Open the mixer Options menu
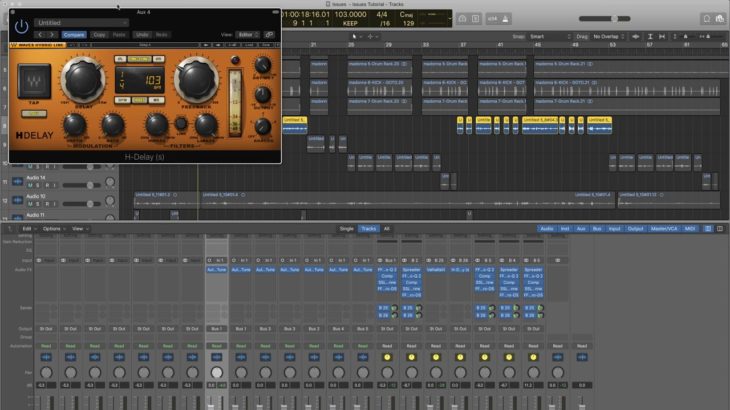The height and width of the screenshot is (410, 730). [54, 229]
